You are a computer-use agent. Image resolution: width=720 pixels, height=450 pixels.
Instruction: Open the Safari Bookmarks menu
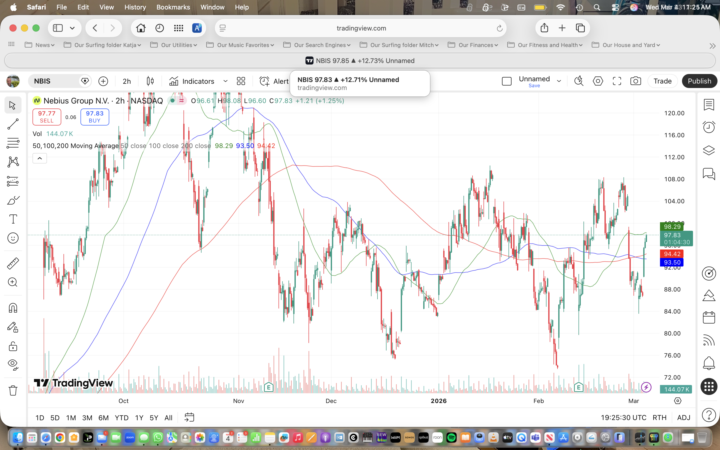point(173,7)
